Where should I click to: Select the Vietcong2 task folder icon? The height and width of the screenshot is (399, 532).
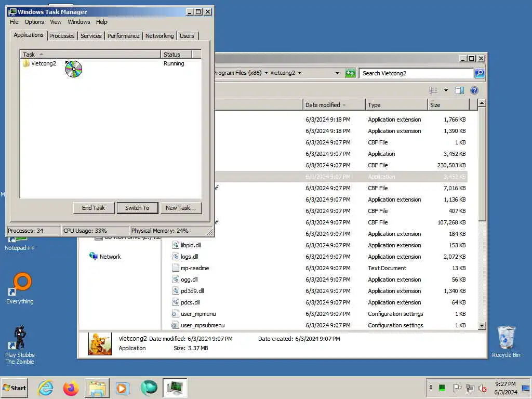pyautogui.click(x=26, y=63)
